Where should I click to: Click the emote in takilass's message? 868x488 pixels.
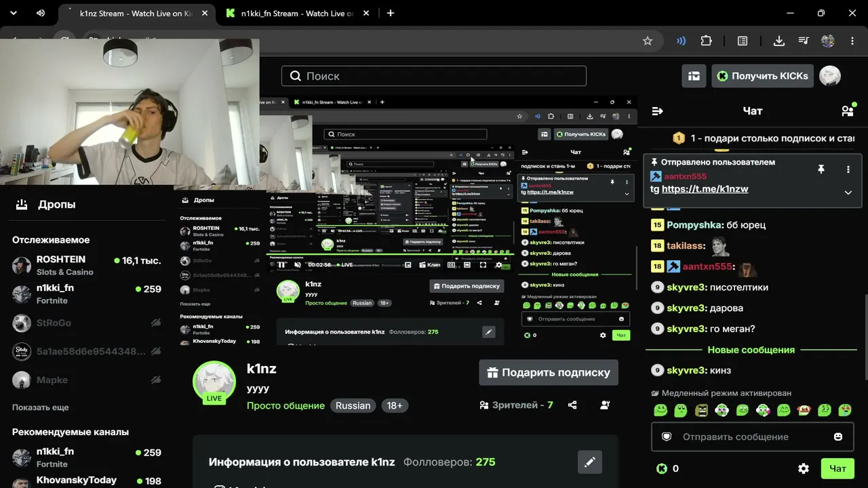point(719,247)
